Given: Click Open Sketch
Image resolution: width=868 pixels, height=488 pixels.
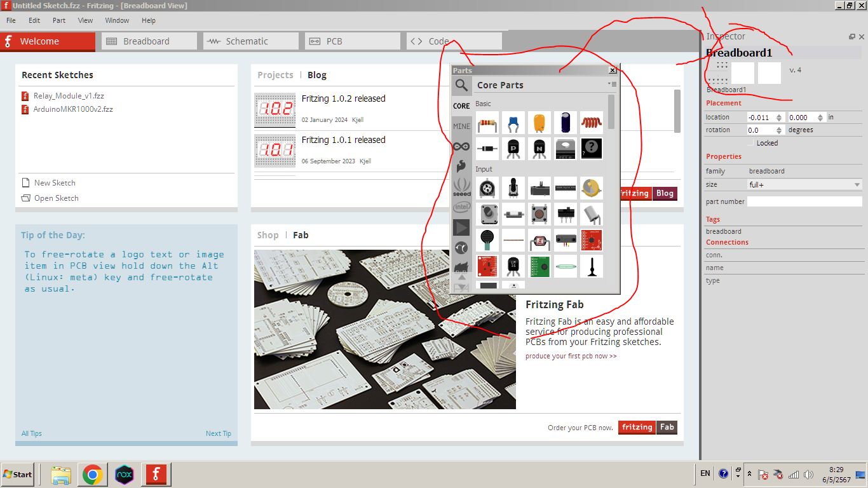Looking at the screenshot, I should tap(57, 198).
